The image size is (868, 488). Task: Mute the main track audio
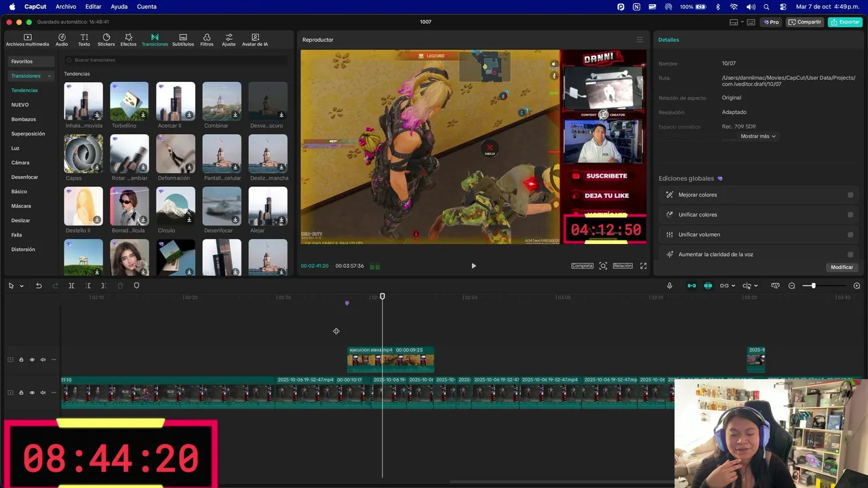[43, 392]
